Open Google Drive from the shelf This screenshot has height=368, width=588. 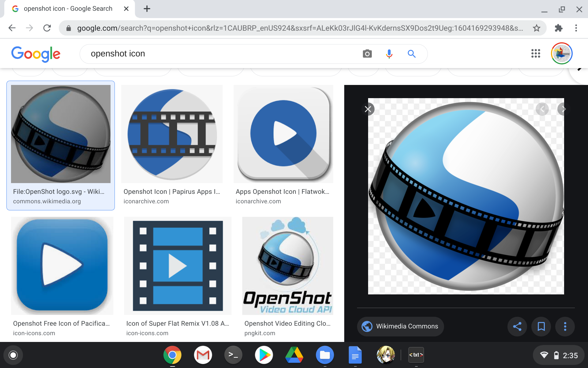[x=294, y=355]
